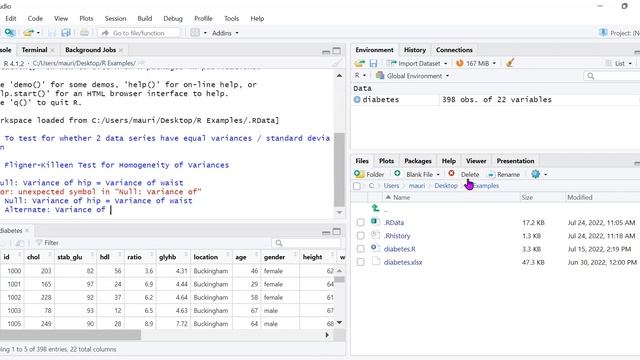Click the diabetes data frame blue icon

point(357,99)
